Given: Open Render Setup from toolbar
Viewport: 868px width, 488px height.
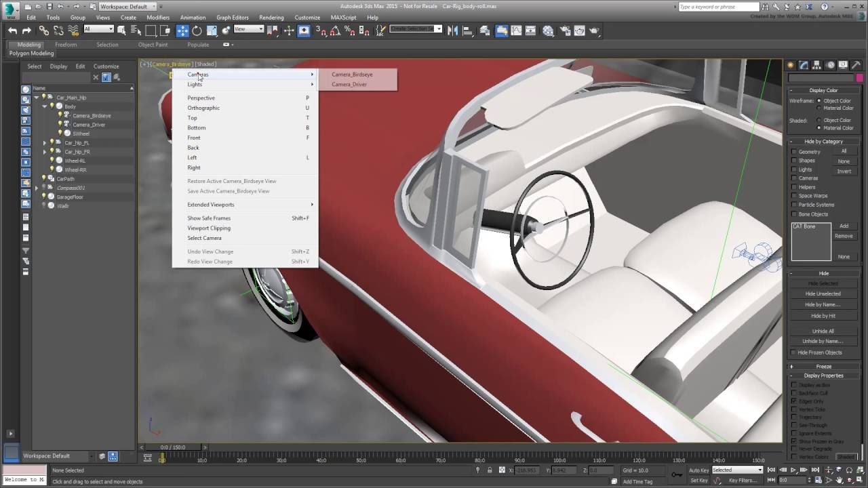Looking at the screenshot, I should 564,30.
